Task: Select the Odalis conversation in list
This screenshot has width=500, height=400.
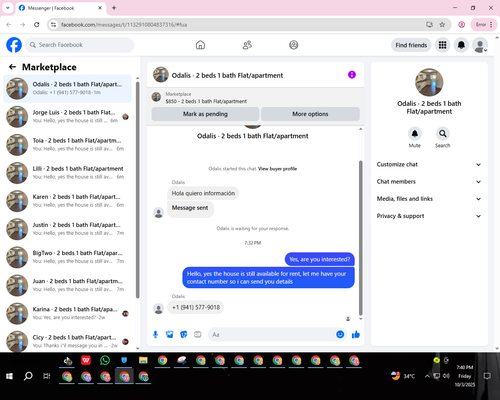Action: point(67,89)
